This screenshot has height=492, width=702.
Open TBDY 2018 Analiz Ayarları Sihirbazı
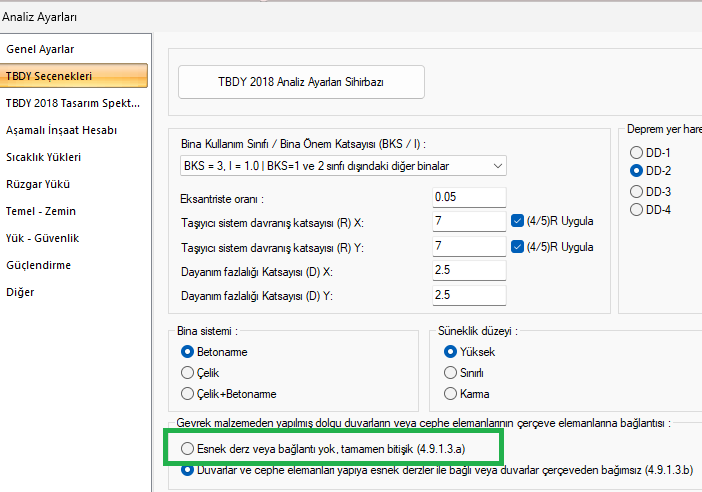click(301, 82)
